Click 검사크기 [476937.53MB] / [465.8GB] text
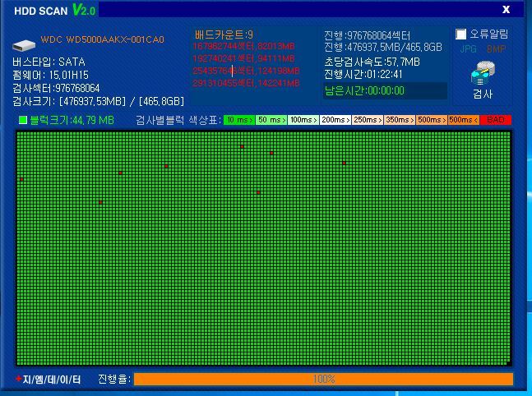 (99, 101)
